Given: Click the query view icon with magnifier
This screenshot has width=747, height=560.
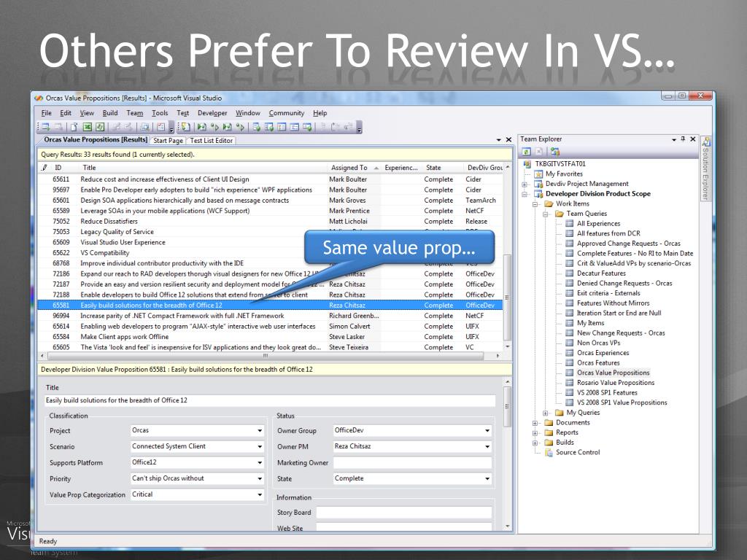Looking at the screenshot, I should (145, 127).
